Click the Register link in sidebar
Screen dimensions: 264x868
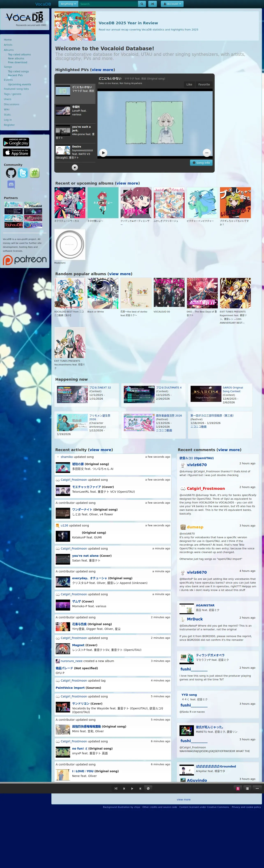click(9, 125)
